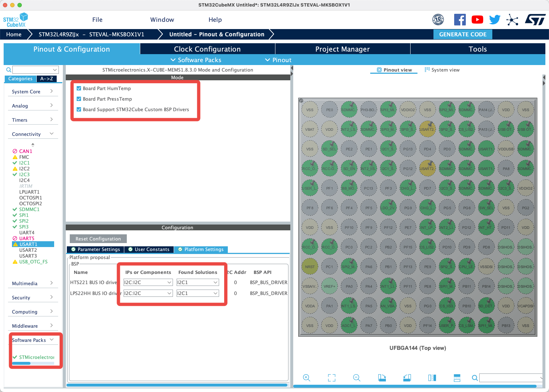
Task: Open the Twitter bird icon link
Action: tap(494, 20)
